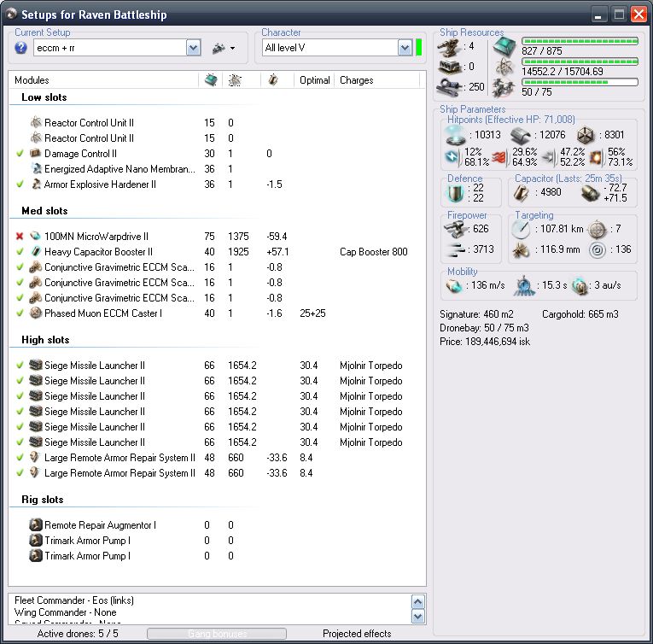Click the volley damage icon showing 3713
The width and height of the screenshot is (653, 644).
pos(455,249)
